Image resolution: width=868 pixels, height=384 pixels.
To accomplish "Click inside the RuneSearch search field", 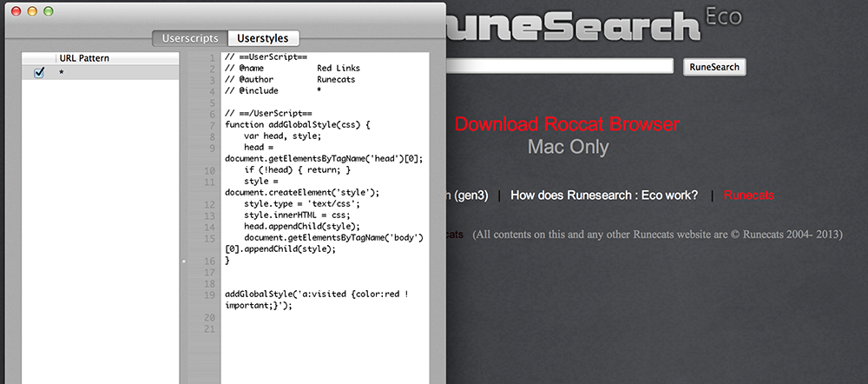I will pos(559,67).
